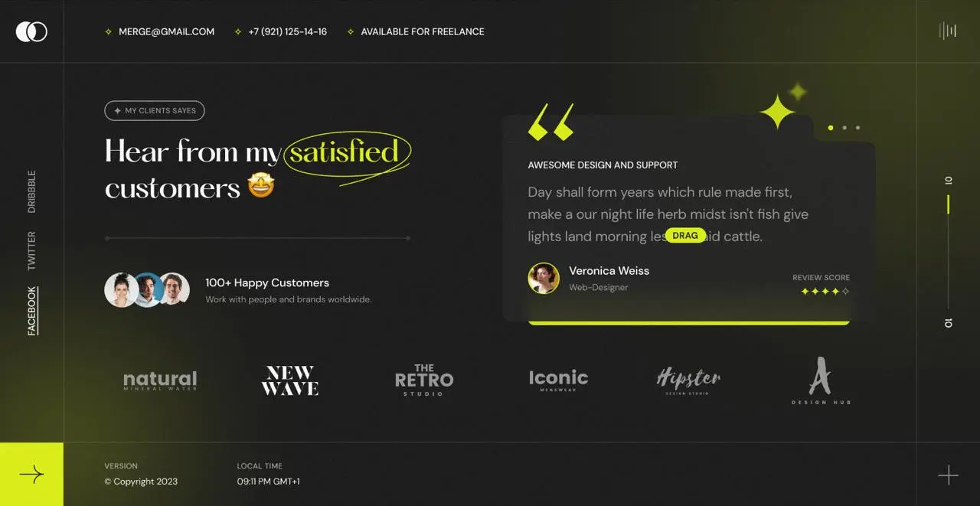
Task: Click the MERGE@GMAIL.COM email link
Action: [x=166, y=32]
